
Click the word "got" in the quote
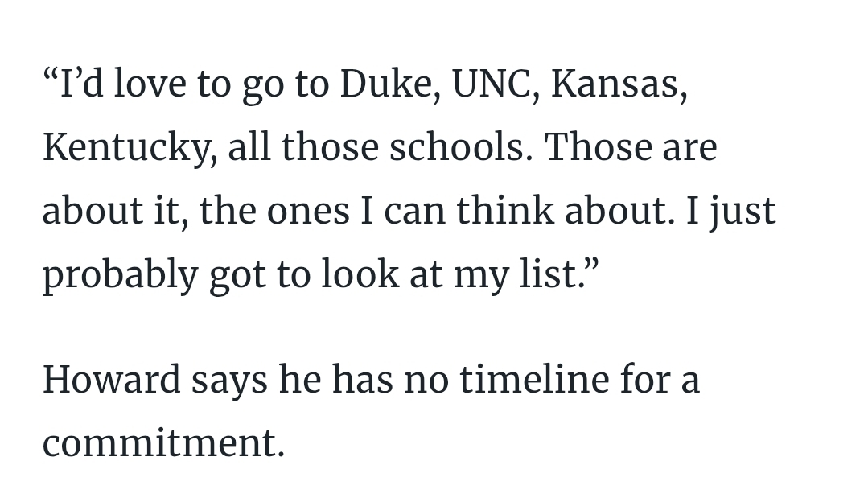pyautogui.click(x=239, y=275)
